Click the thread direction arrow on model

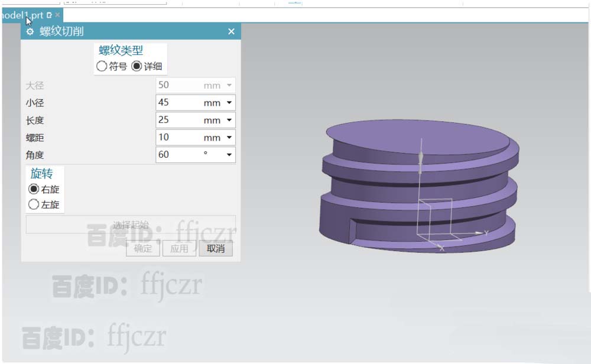tap(420, 159)
